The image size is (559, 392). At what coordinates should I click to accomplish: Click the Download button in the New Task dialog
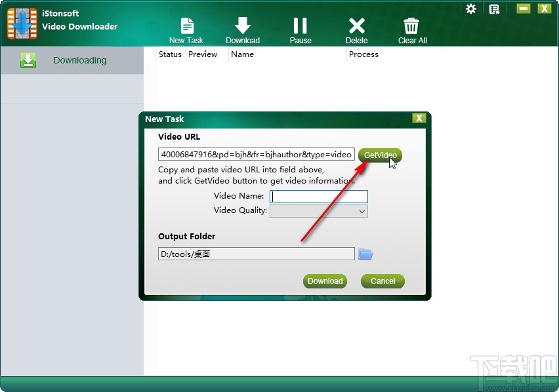[x=325, y=281]
